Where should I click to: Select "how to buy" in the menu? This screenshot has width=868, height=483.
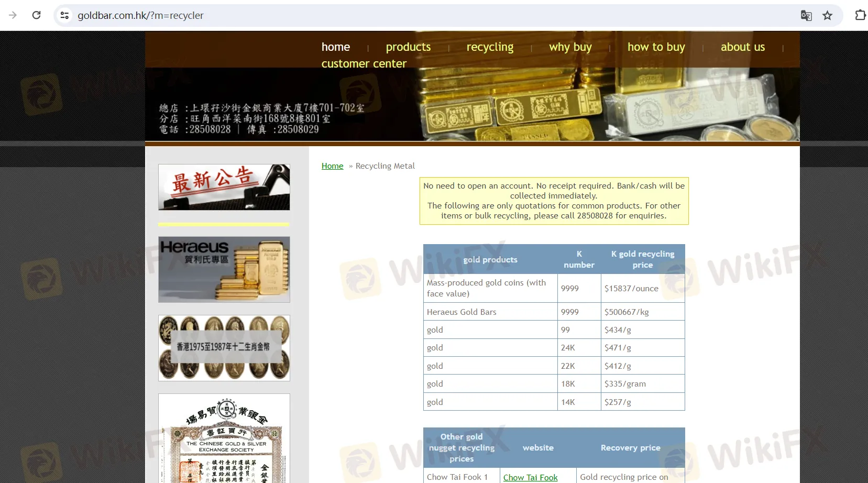tap(656, 47)
